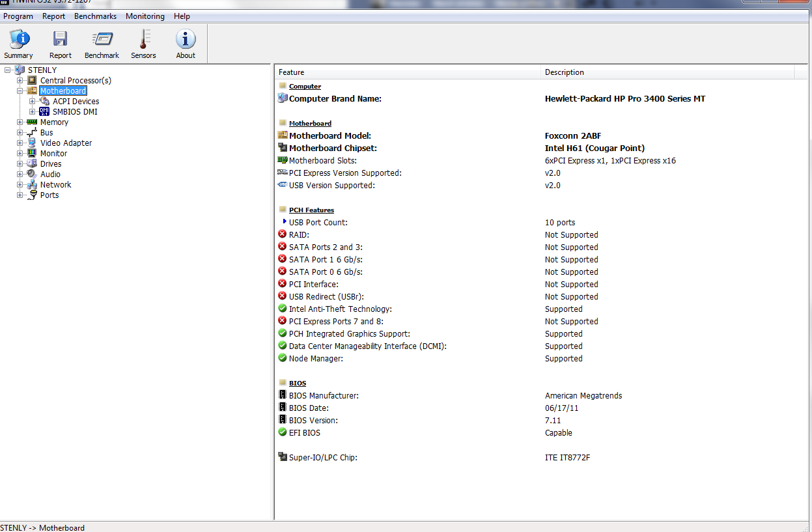Select the Motherboard Slots row
This screenshot has height=532, width=812.
pos(542,160)
